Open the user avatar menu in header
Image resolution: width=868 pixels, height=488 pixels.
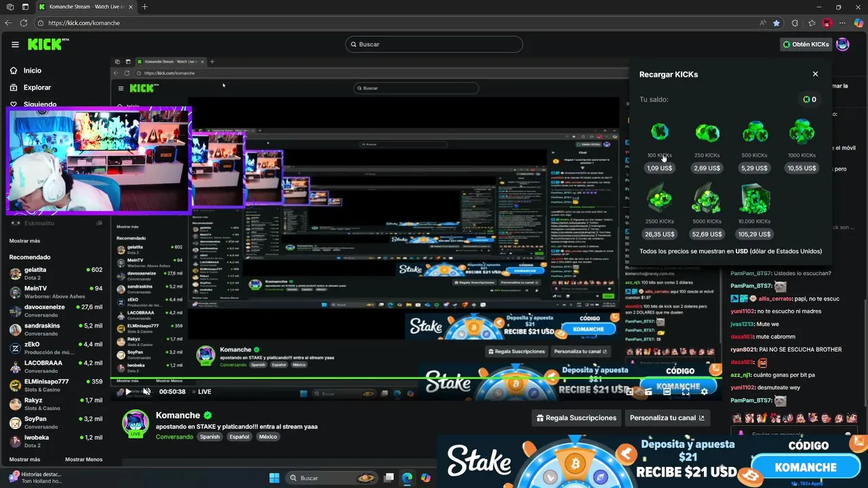point(843,44)
